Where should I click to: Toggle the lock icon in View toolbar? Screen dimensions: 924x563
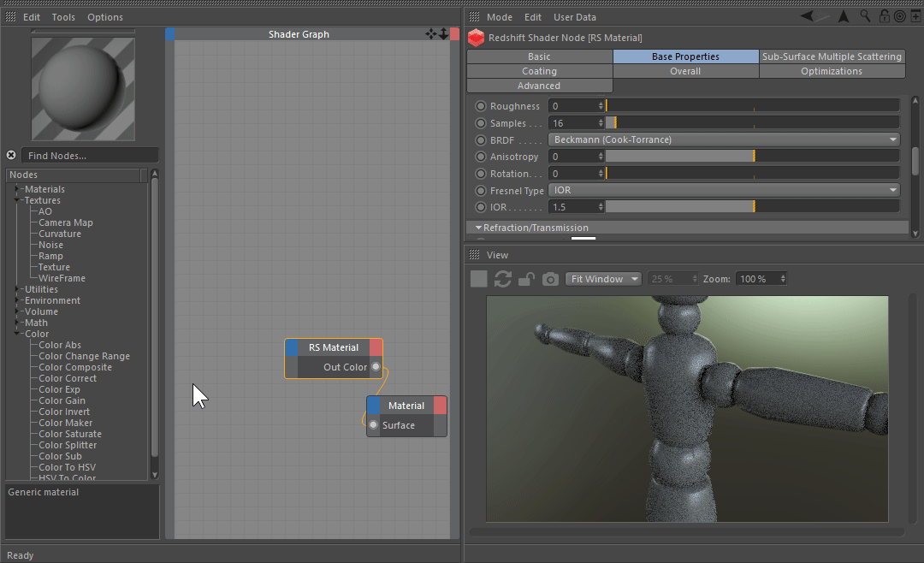(526, 279)
